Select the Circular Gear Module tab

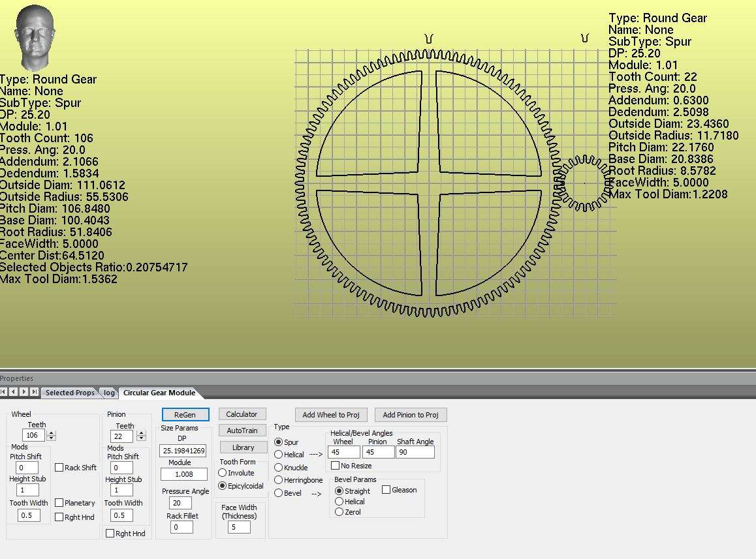tap(159, 393)
